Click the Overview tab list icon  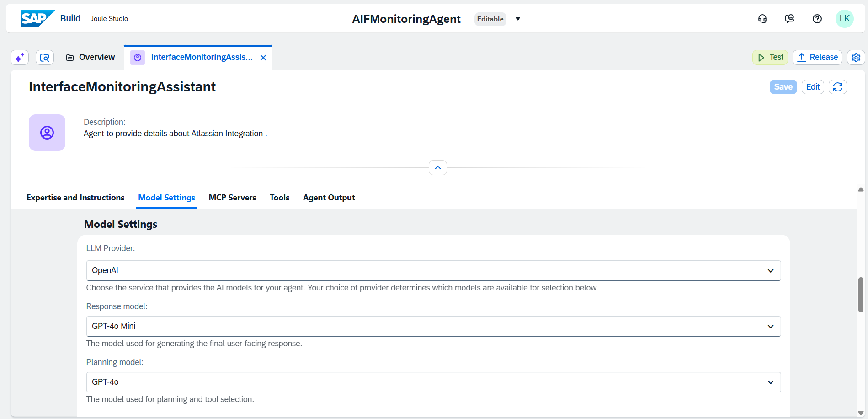pyautogui.click(x=70, y=58)
